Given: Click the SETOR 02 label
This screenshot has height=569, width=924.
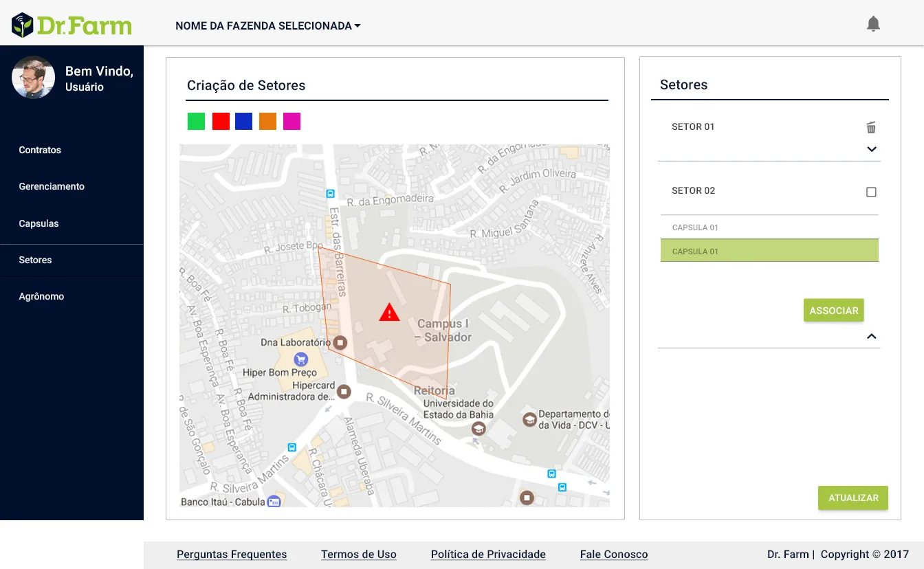Looking at the screenshot, I should tap(693, 190).
